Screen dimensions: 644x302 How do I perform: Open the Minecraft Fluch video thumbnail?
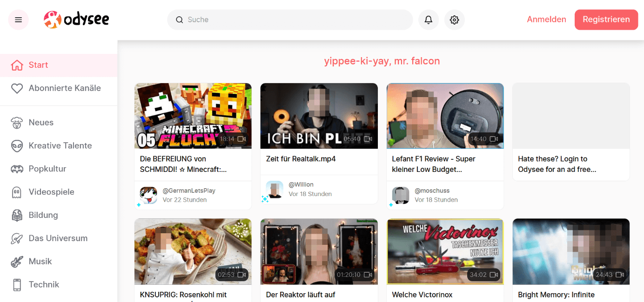pos(193,116)
